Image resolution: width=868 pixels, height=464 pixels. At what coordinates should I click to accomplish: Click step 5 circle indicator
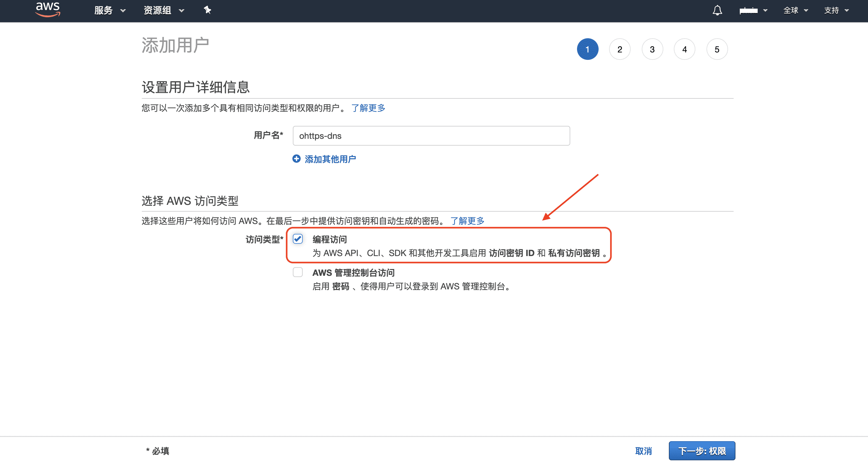717,49
